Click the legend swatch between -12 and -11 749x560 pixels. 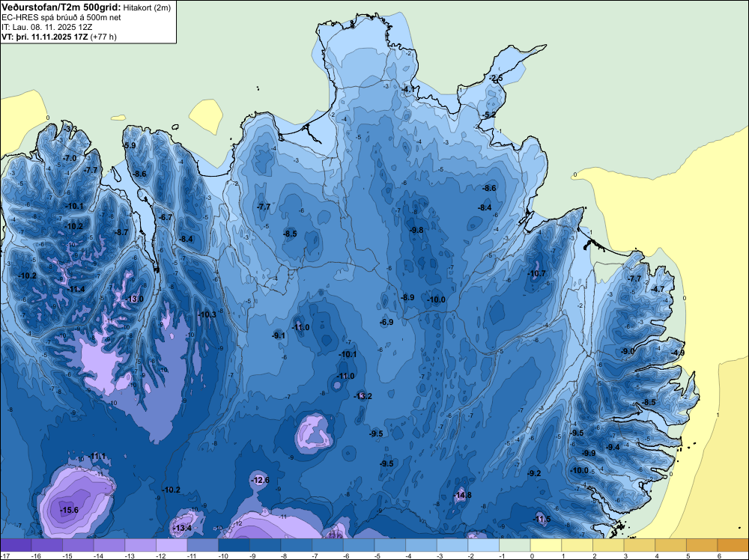pos(172,545)
